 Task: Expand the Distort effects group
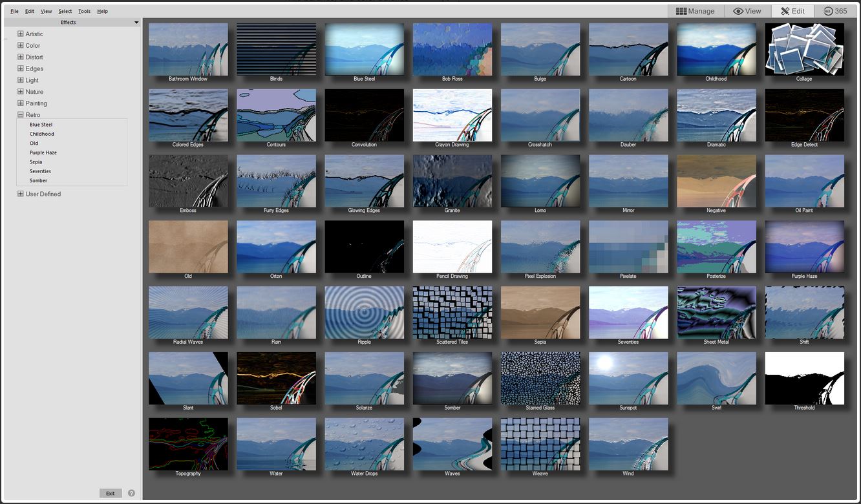point(21,58)
